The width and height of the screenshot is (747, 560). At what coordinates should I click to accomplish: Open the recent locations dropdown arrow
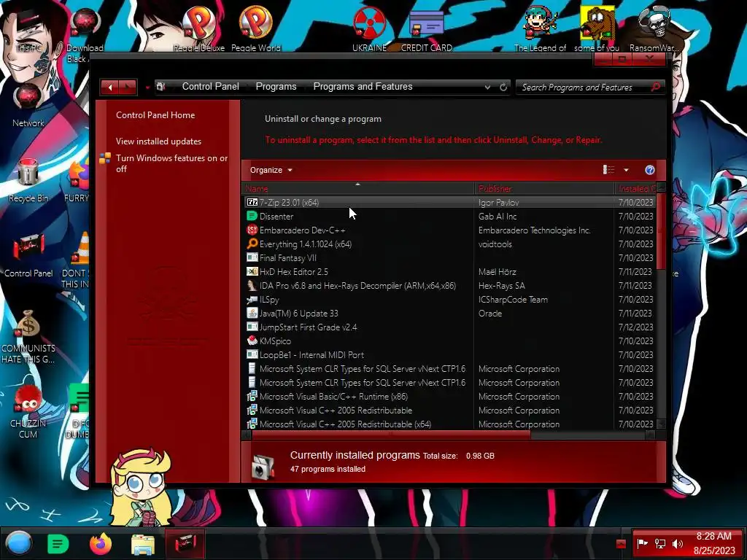pyautogui.click(x=147, y=87)
